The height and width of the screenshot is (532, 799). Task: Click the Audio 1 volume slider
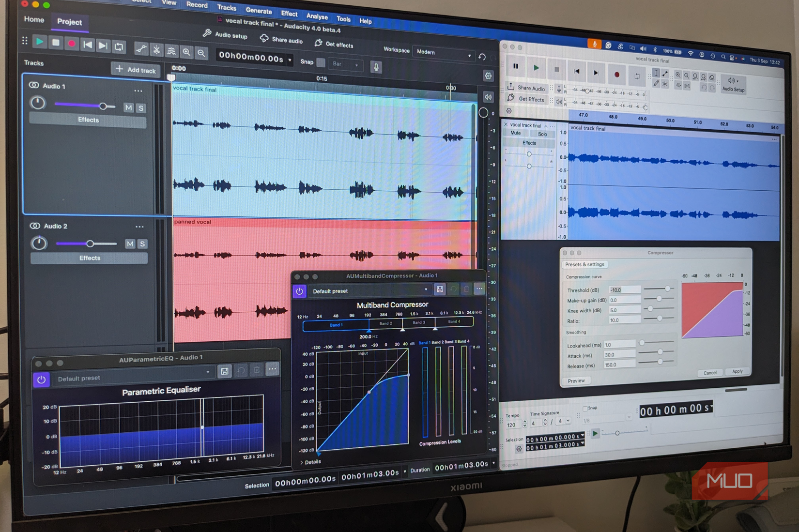(85, 106)
